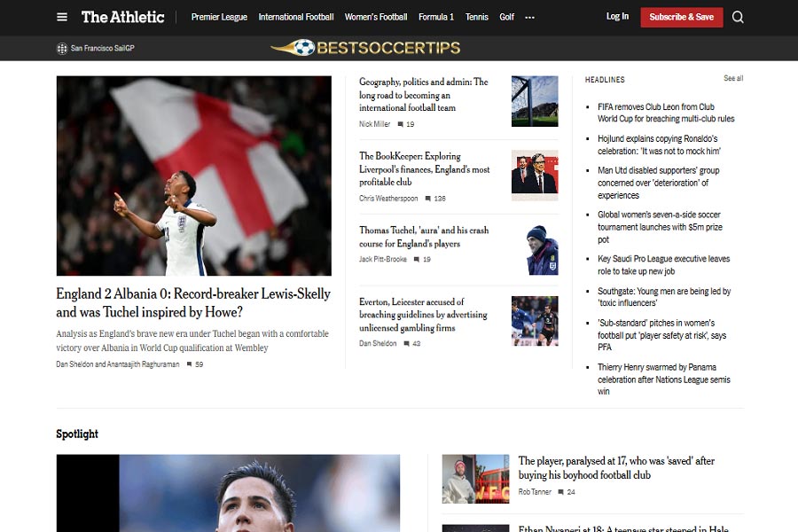Click the Spotlight section heading
The width and height of the screenshot is (798, 532).
[77, 434]
